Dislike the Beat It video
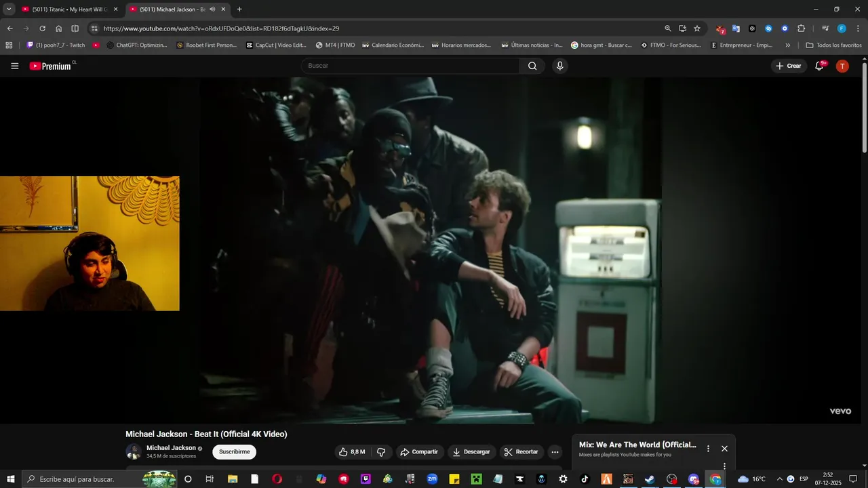The image size is (868, 488). coord(381,452)
